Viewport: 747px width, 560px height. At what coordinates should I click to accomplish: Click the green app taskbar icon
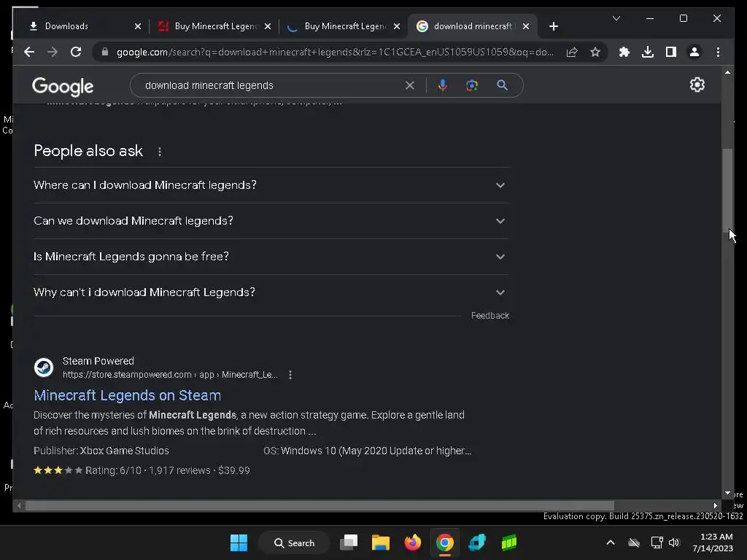point(508,542)
